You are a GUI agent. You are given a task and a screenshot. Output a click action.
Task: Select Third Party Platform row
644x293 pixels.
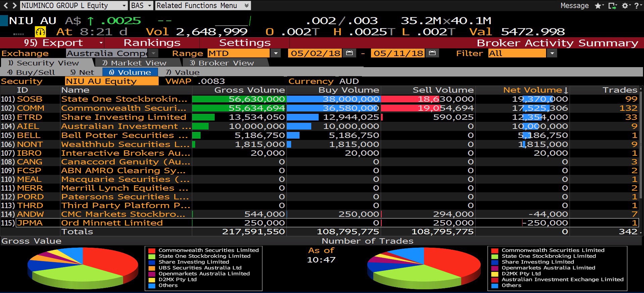(319, 205)
